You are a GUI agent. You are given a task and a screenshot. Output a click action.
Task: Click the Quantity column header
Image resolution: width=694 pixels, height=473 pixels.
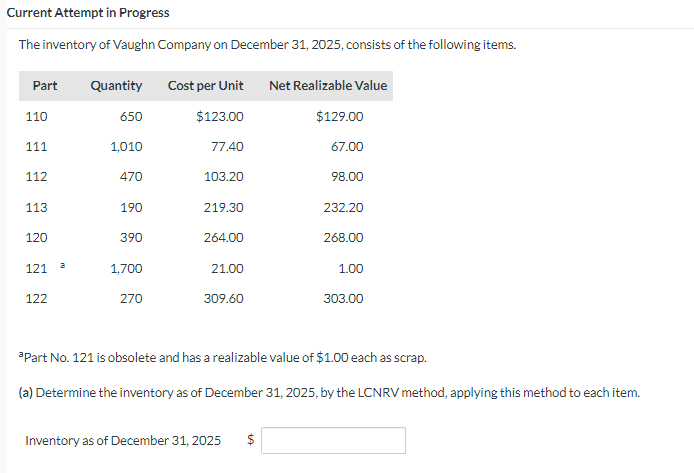click(116, 86)
